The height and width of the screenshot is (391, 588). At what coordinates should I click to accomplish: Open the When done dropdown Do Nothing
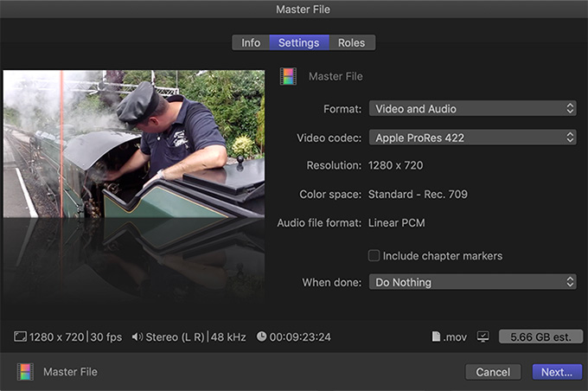click(472, 282)
